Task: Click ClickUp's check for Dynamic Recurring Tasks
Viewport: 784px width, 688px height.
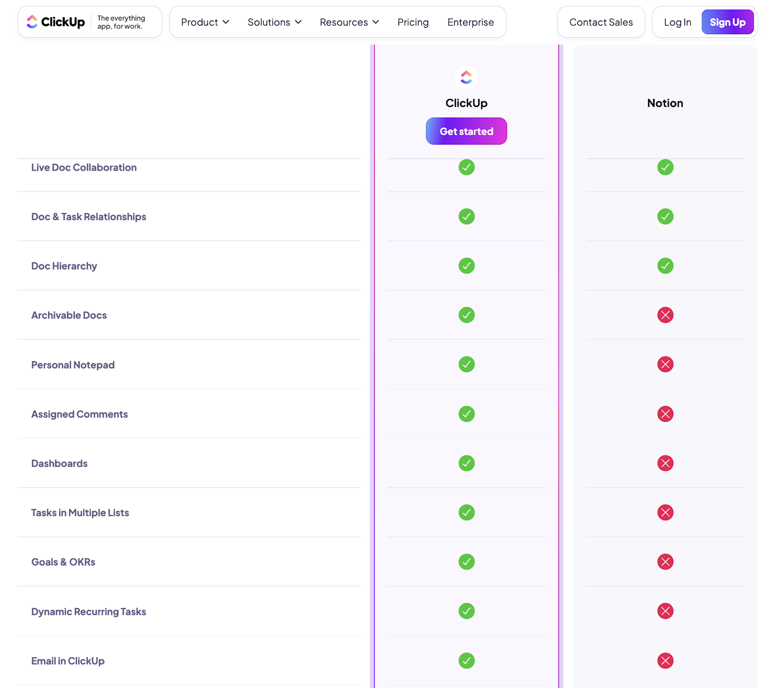Action: click(x=466, y=611)
